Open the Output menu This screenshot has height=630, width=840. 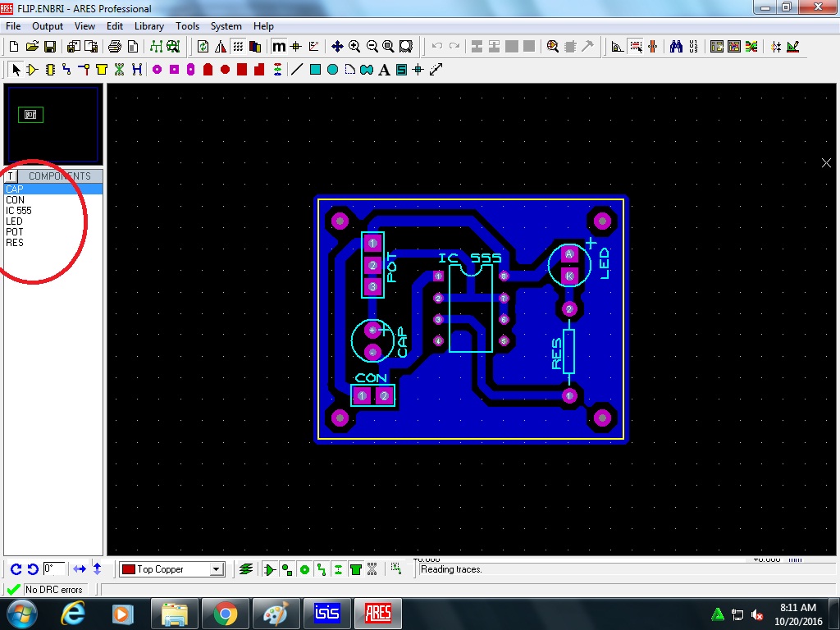click(47, 25)
